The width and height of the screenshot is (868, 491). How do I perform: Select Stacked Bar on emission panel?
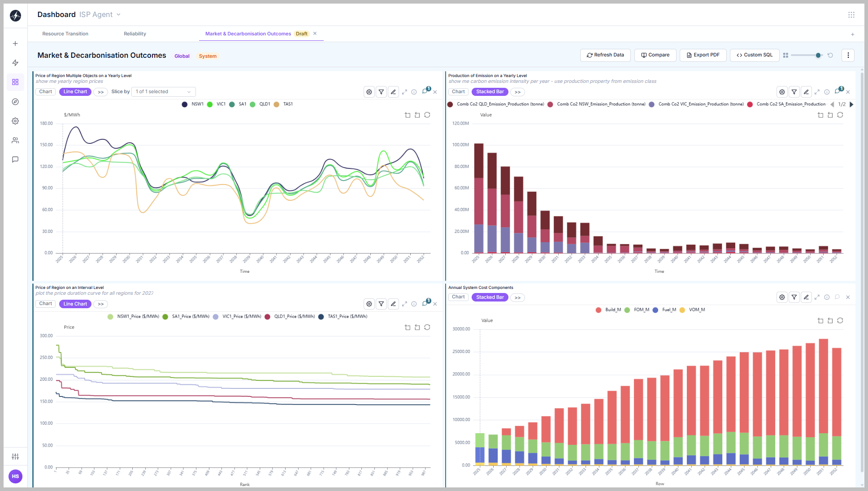pos(490,92)
